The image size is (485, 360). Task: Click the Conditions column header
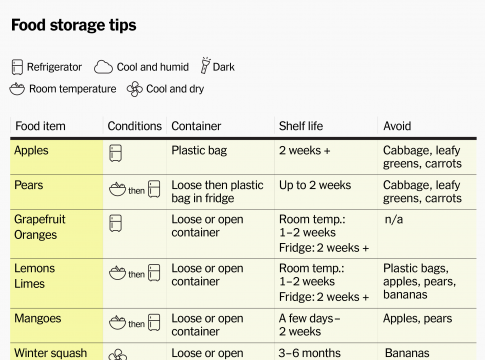[x=134, y=126]
